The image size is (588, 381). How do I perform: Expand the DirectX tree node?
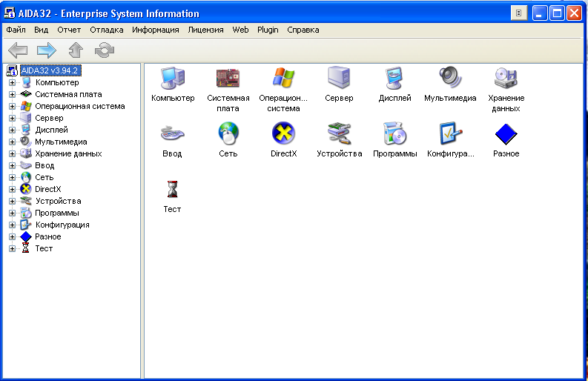click(x=12, y=189)
